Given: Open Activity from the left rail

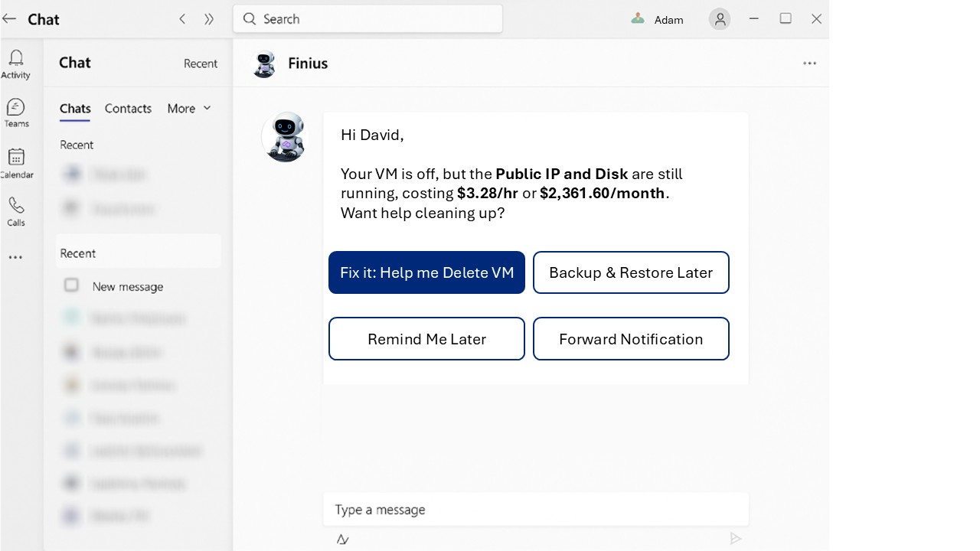Looking at the screenshot, I should [x=16, y=64].
